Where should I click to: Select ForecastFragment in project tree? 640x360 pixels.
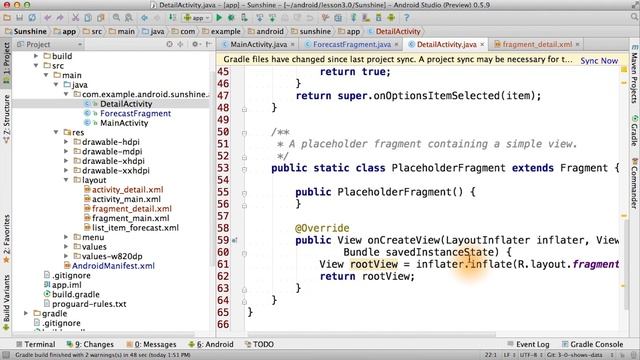coord(135,113)
